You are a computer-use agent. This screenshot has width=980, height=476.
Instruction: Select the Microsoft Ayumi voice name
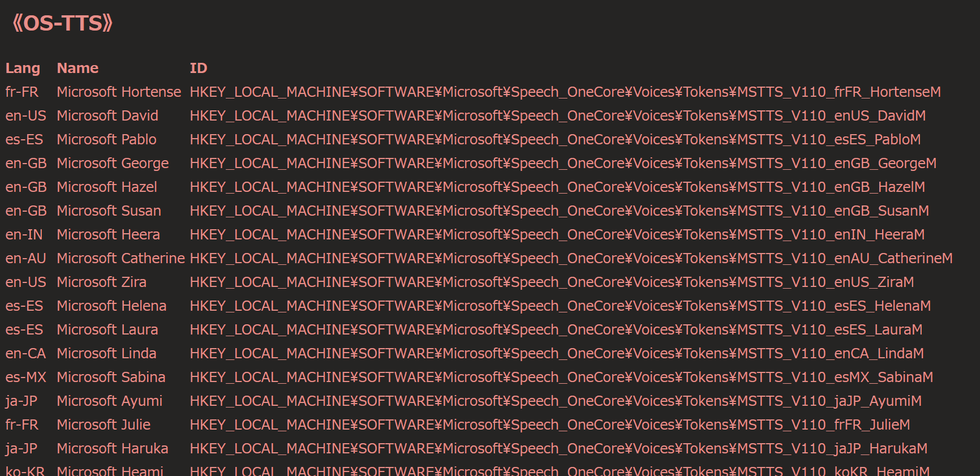(109, 401)
